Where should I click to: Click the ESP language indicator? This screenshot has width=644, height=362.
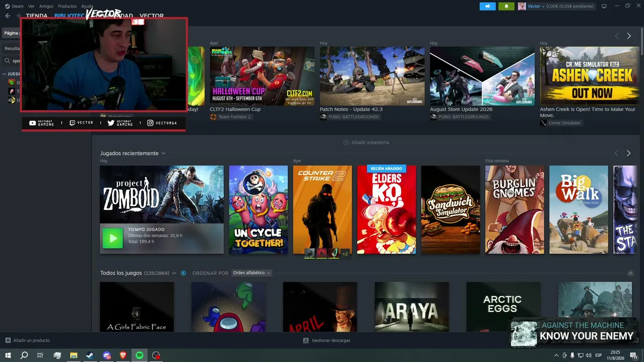tap(599, 355)
